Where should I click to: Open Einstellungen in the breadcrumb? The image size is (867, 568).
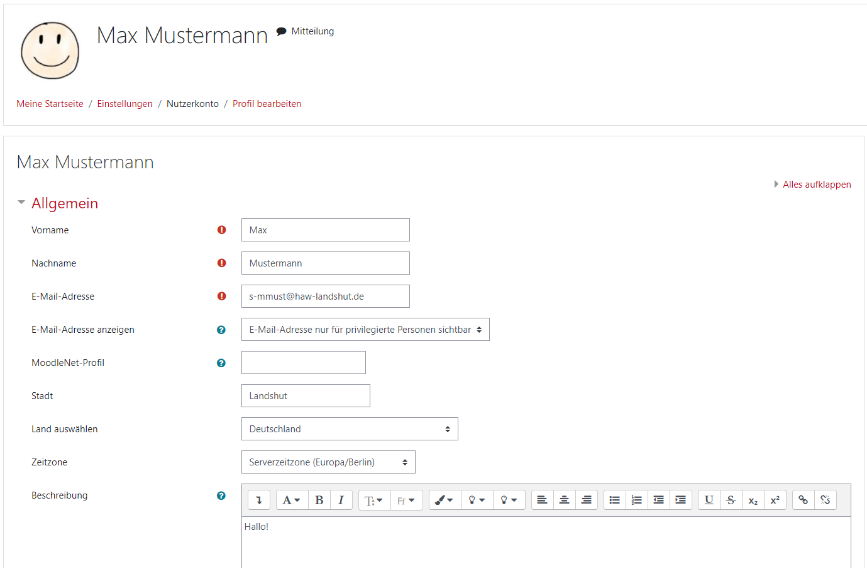click(x=125, y=104)
